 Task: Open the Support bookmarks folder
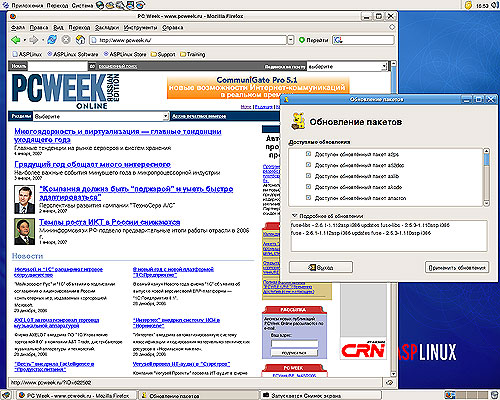coord(163,54)
